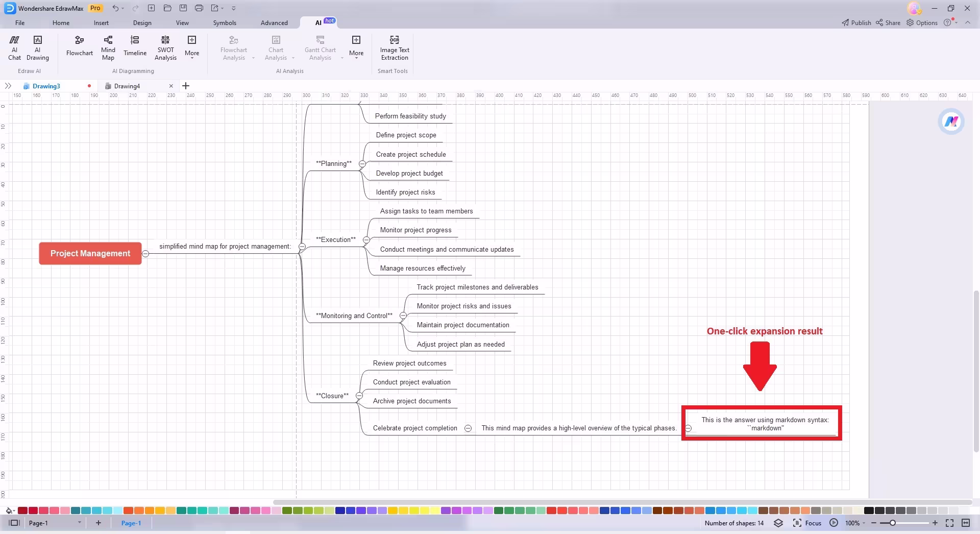Click the Redo arrow in title bar
The height and width of the screenshot is (534, 980).
coord(135,8)
